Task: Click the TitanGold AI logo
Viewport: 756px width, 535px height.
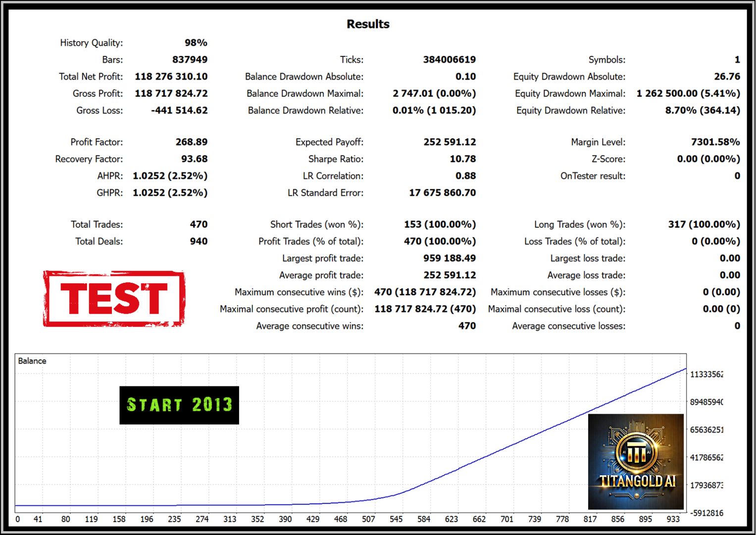Action: coord(636,462)
